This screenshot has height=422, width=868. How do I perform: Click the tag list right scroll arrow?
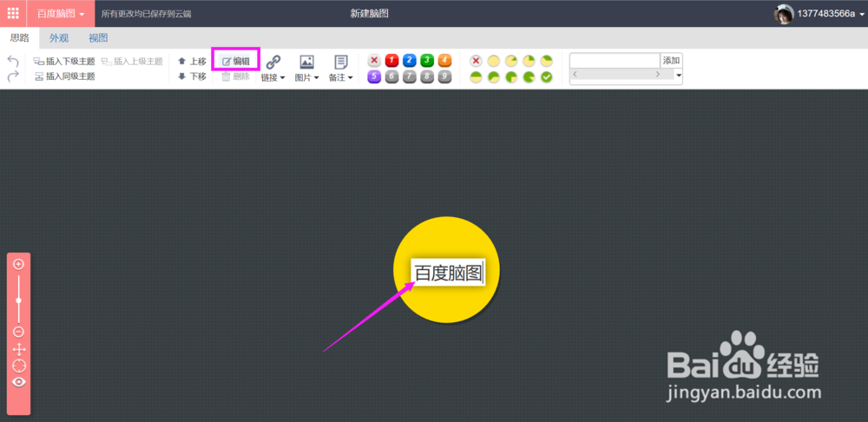(657, 74)
